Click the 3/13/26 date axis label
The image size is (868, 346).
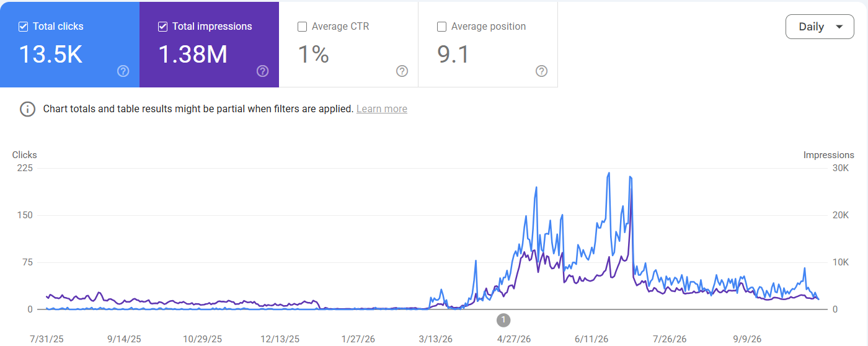(436, 339)
